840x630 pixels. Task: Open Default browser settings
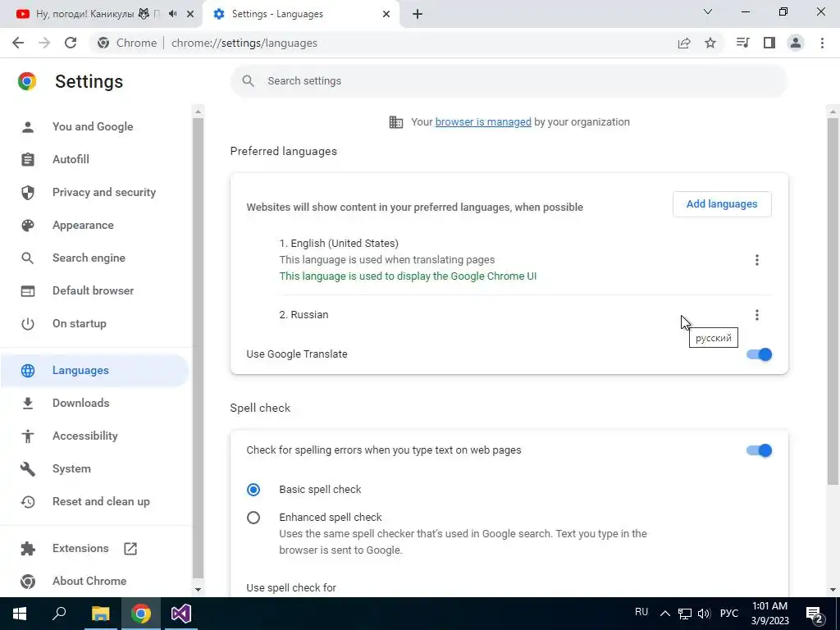coord(95,290)
